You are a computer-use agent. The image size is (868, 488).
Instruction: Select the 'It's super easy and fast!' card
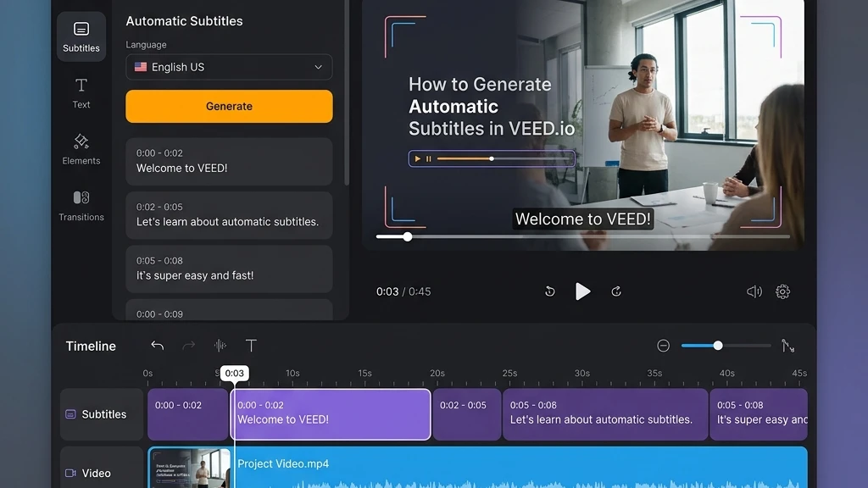pyautogui.click(x=229, y=269)
